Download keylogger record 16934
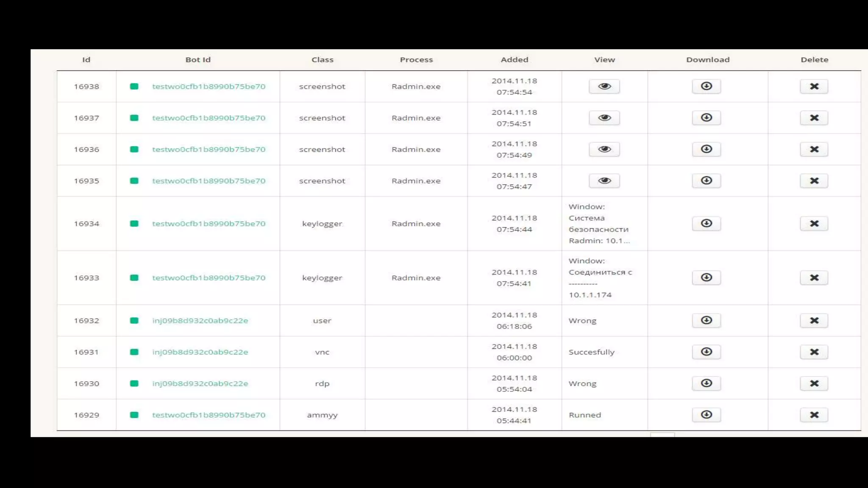Viewport: 868px width, 488px height. 706,223
